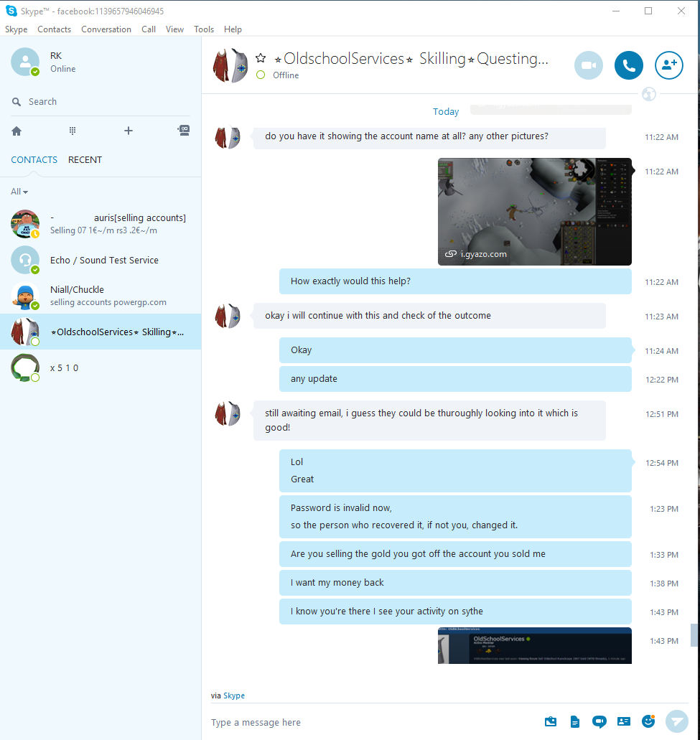Click the 'Are you selling the gold' message
The width and height of the screenshot is (700, 740).
455,554
